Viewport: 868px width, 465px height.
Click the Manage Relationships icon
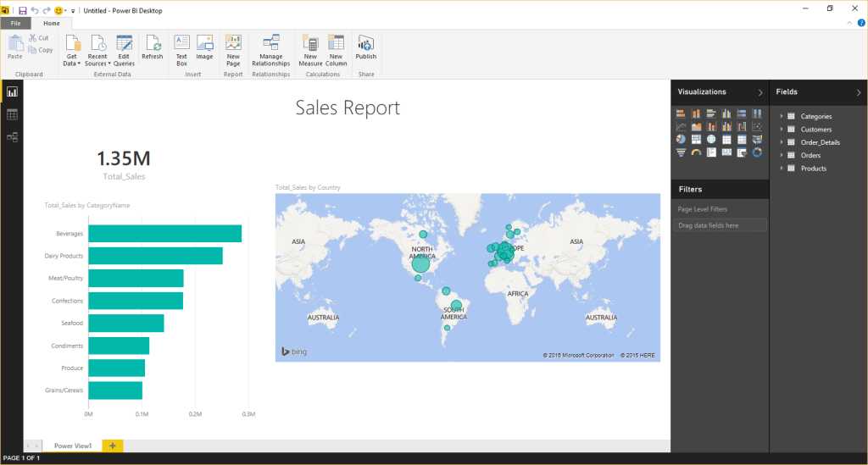coord(270,44)
